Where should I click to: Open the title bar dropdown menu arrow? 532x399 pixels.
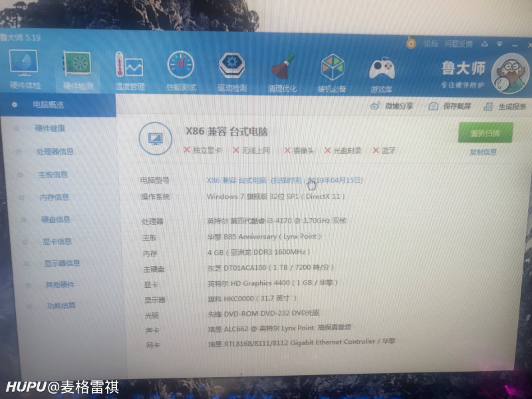(x=500, y=44)
